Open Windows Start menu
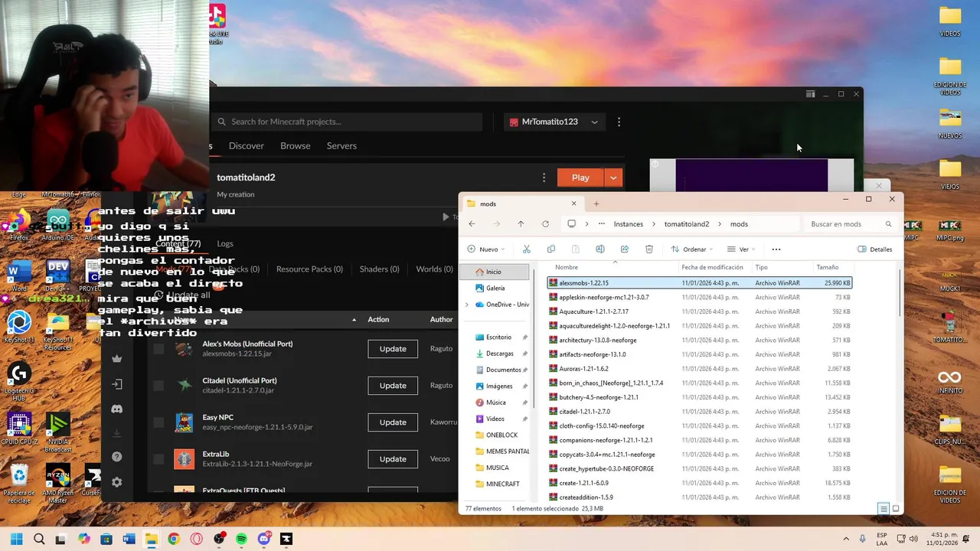The height and width of the screenshot is (551, 980). point(16,539)
